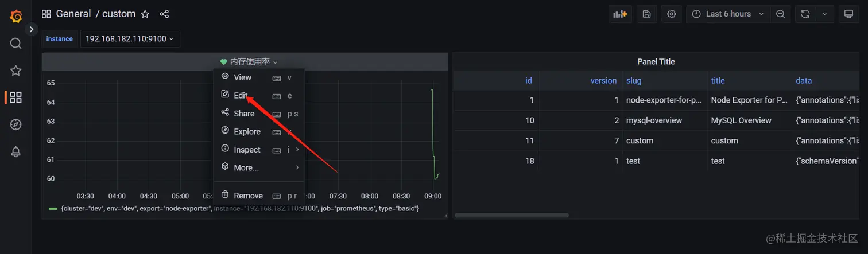Open the instance variable dropdown

130,39
